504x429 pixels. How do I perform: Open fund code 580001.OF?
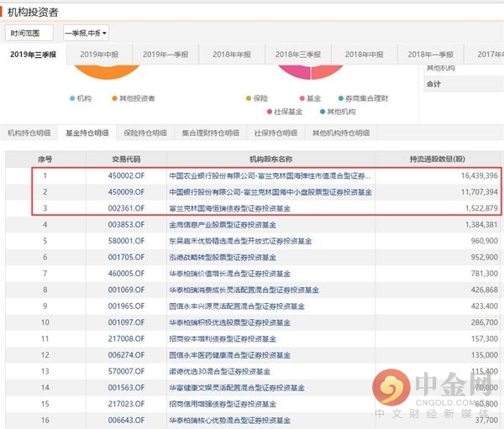(x=126, y=241)
